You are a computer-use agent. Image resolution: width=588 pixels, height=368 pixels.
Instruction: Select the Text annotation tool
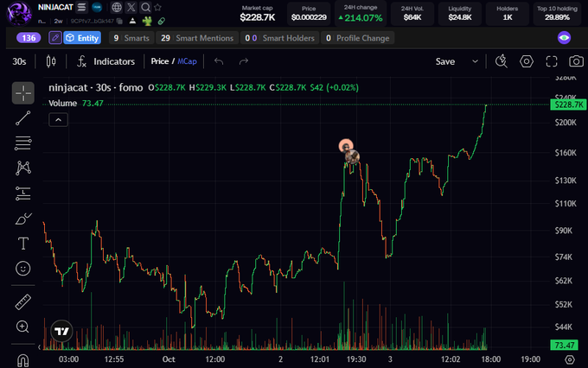click(x=22, y=244)
